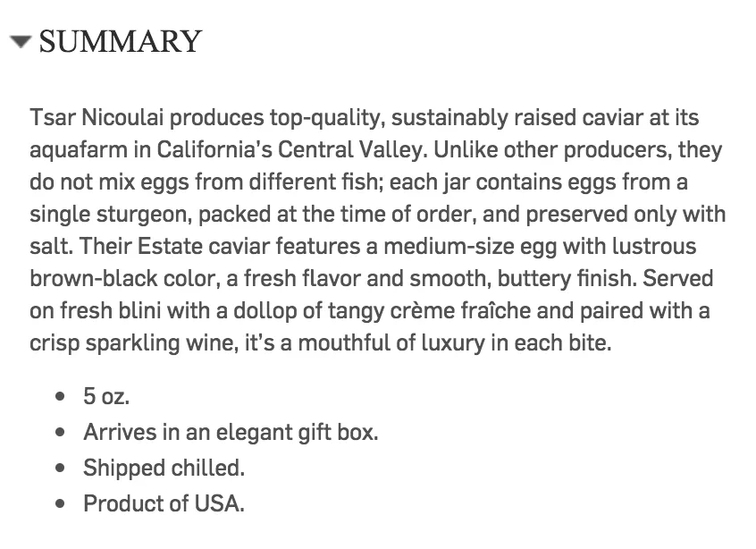This screenshot has height=549, width=756.
Task: Click the SUMMARY heading text
Action: click(x=120, y=41)
